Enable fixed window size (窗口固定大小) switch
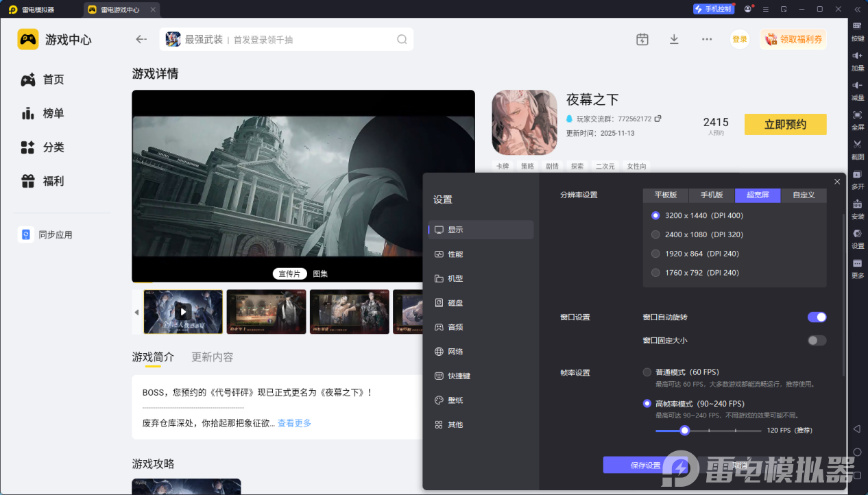 [x=817, y=341]
